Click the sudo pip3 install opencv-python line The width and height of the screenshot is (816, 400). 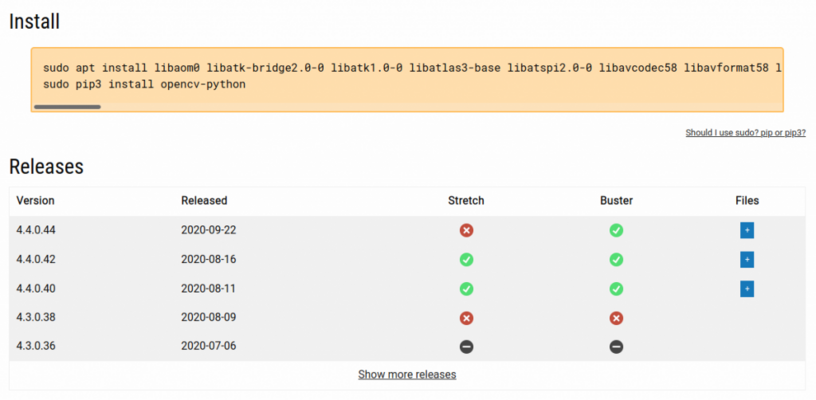coord(145,84)
